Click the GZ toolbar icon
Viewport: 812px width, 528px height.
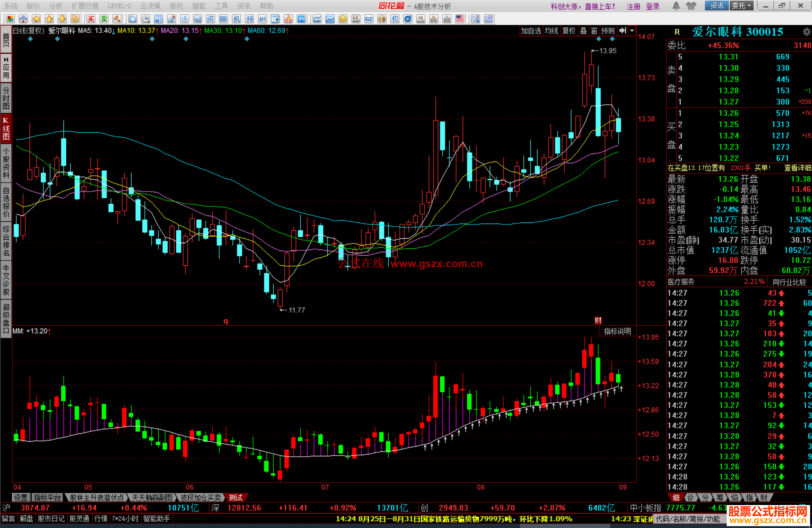tap(369, 19)
